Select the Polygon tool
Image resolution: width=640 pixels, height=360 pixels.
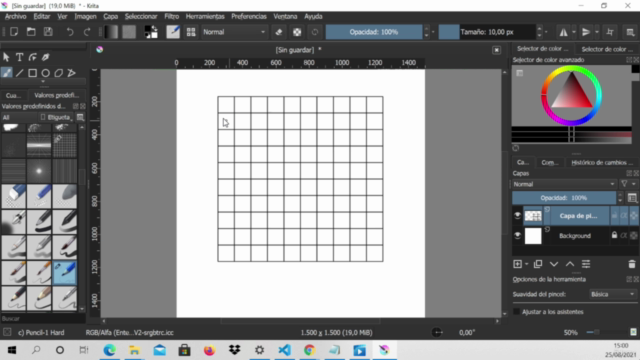[x=58, y=73]
